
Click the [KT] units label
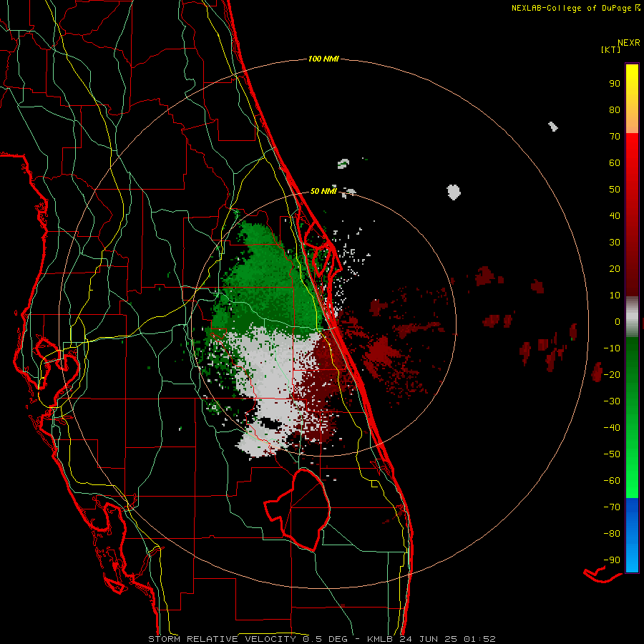tap(611, 49)
